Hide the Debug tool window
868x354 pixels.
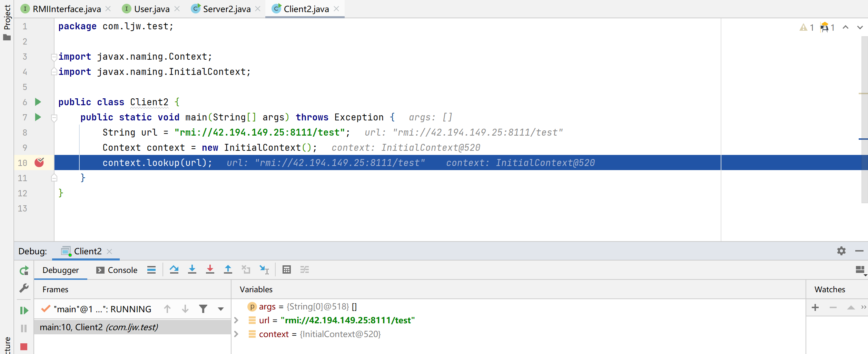tap(859, 251)
